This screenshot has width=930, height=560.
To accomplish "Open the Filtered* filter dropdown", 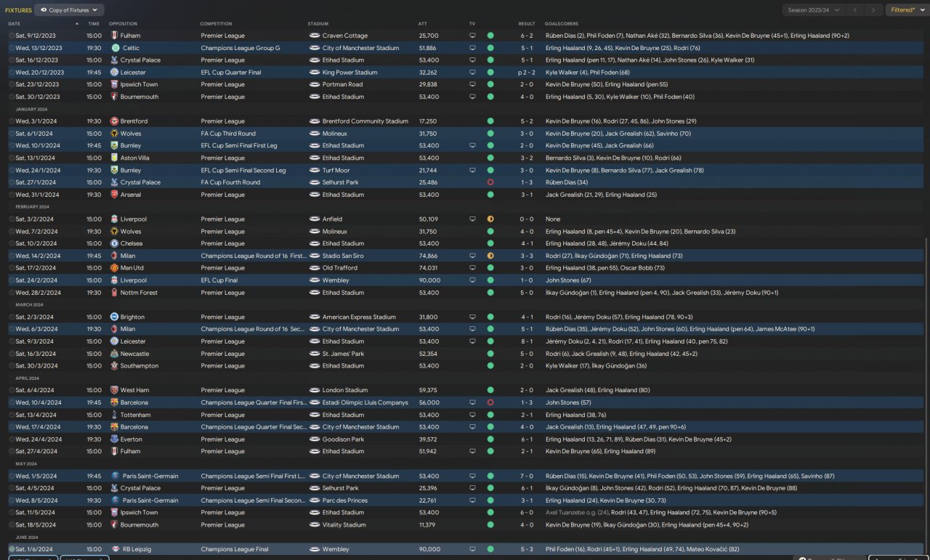I will pyautogui.click(x=906, y=10).
